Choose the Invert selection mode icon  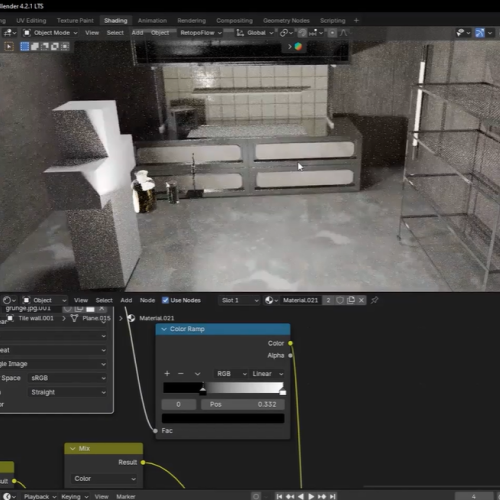[x=55, y=46]
